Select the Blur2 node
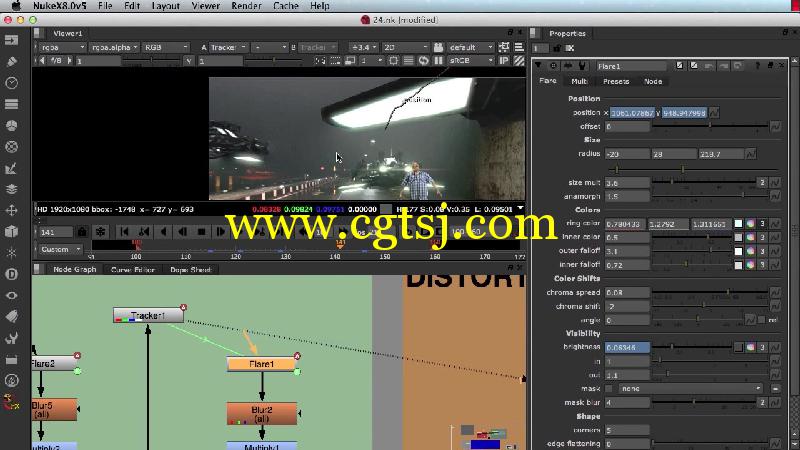This screenshot has height=450, width=800. tap(262, 414)
